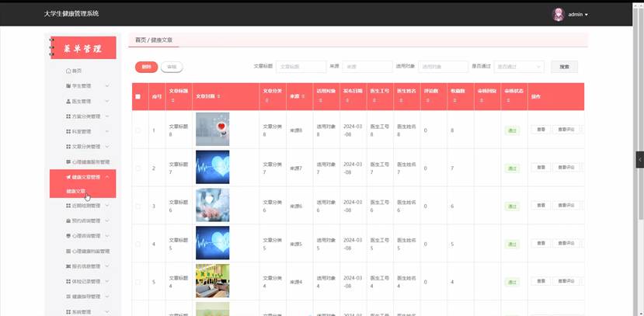
Task: Sort by 来源 column sort icon
Action: 303,96
